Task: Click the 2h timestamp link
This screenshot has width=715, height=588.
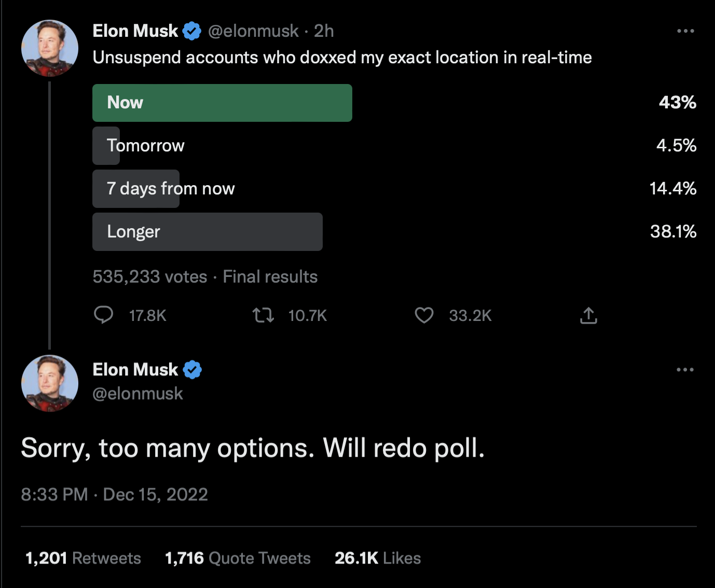Action: pyautogui.click(x=324, y=31)
